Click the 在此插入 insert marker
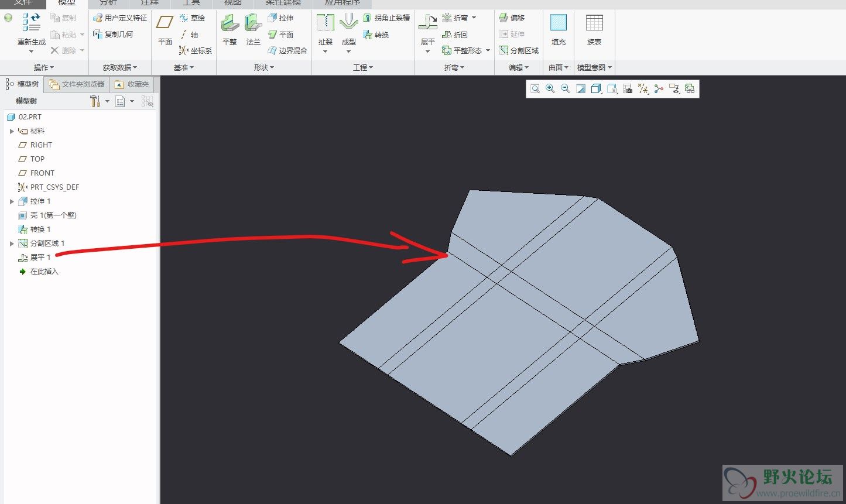Screen dimensions: 846x504 click(x=39, y=272)
